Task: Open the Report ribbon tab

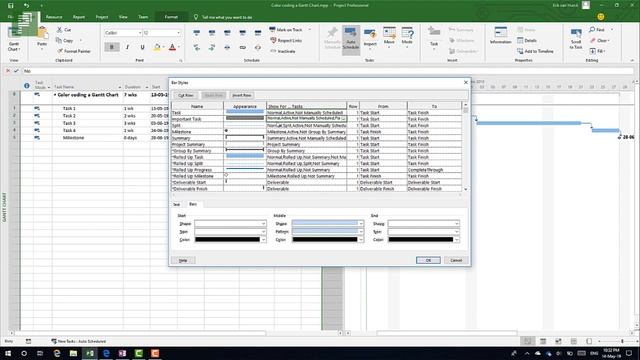Action: 79,17
